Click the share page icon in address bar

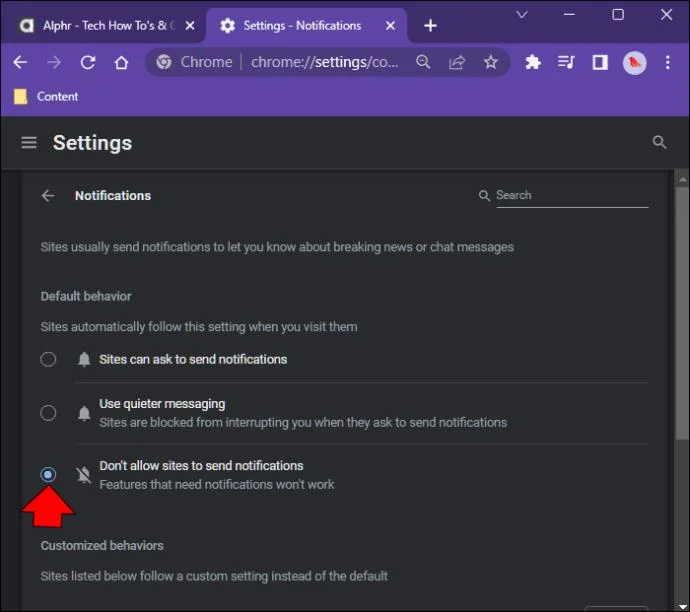tap(457, 62)
